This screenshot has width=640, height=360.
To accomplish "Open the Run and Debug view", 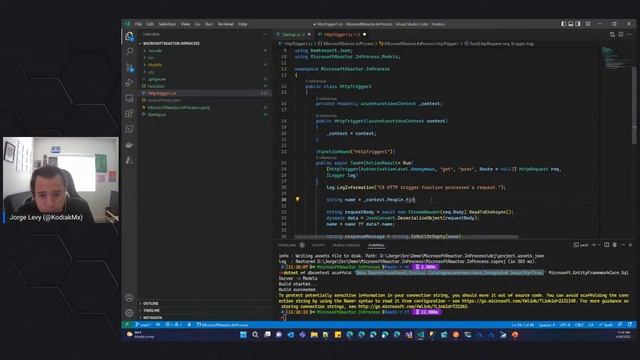I will tap(129, 82).
